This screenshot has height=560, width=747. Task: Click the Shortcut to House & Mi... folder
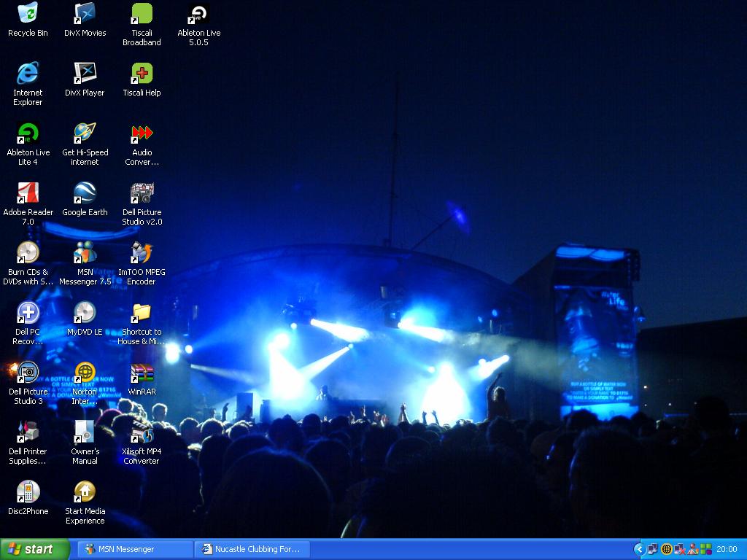tap(142, 314)
